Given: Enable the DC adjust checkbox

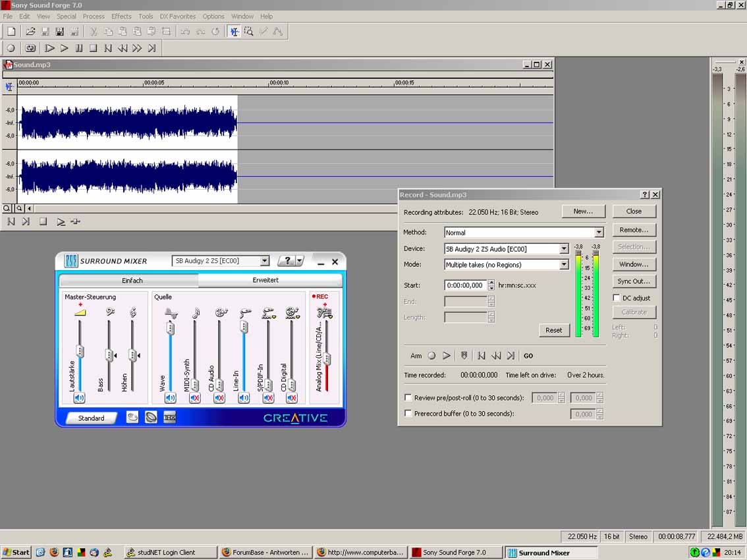Looking at the screenshot, I should 617,298.
